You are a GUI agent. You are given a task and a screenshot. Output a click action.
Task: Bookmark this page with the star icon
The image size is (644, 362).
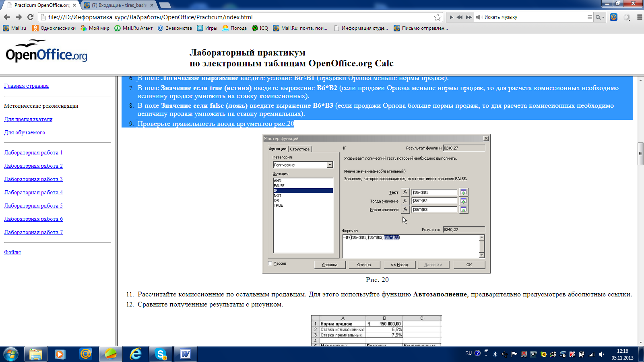(438, 17)
